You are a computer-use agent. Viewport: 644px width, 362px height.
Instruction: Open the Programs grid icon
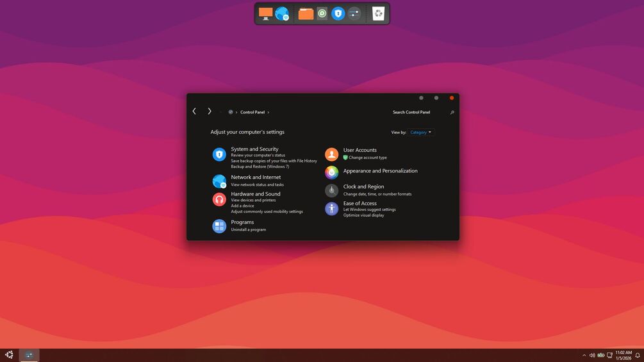click(219, 226)
